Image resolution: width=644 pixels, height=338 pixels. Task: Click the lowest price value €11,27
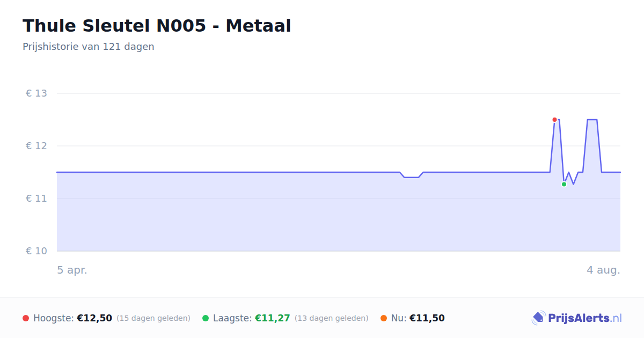pos(273,318)
